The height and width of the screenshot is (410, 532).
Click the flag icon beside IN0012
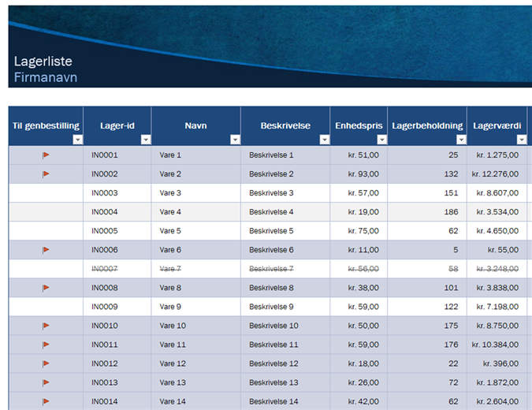(46, 363)
